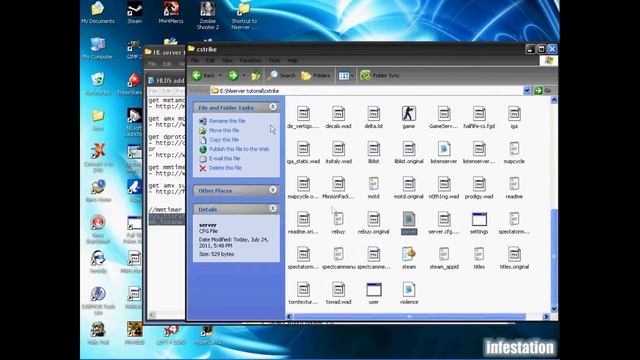Select the MissionPack... file
This screenshot has width=640, height=360.
tap(338, 188)
